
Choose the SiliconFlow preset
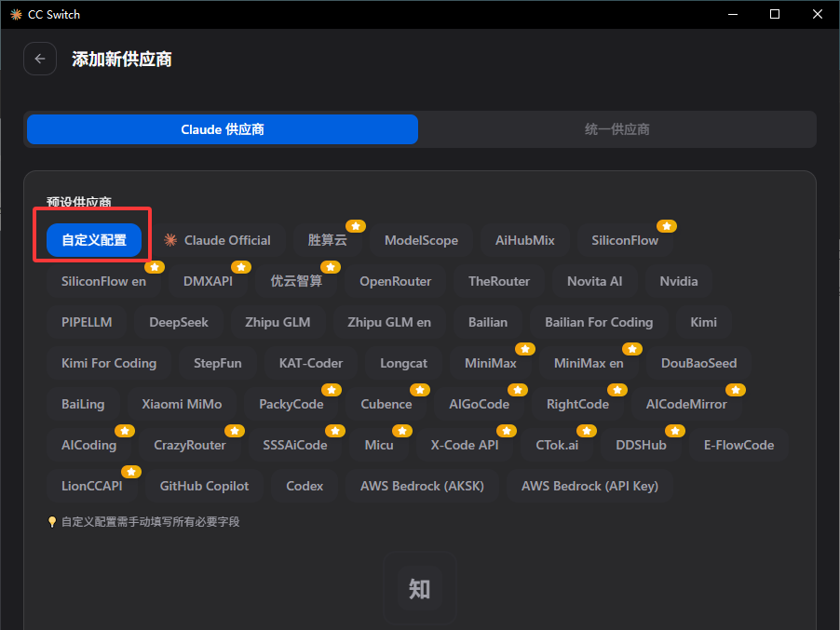coord(625,240)
